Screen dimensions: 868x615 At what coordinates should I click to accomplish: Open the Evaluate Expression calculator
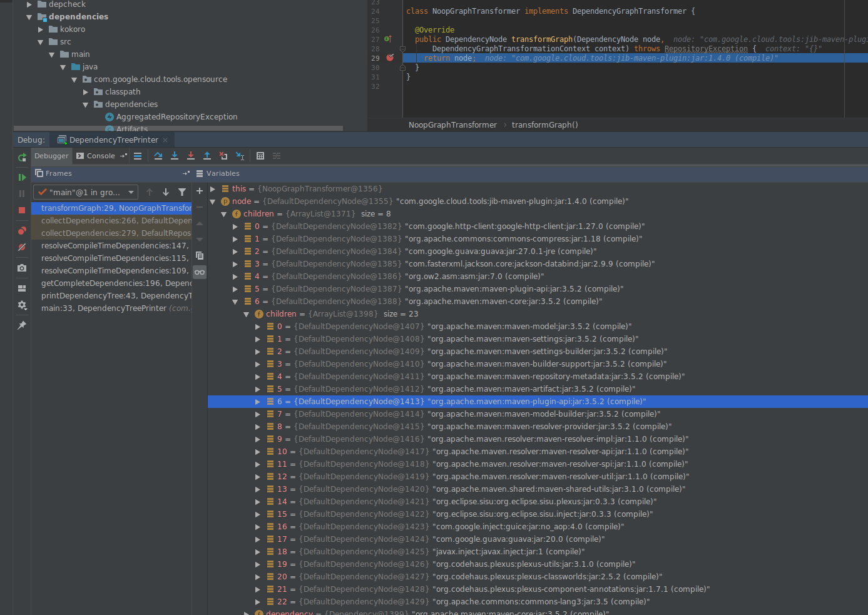[x=260, y=156]
